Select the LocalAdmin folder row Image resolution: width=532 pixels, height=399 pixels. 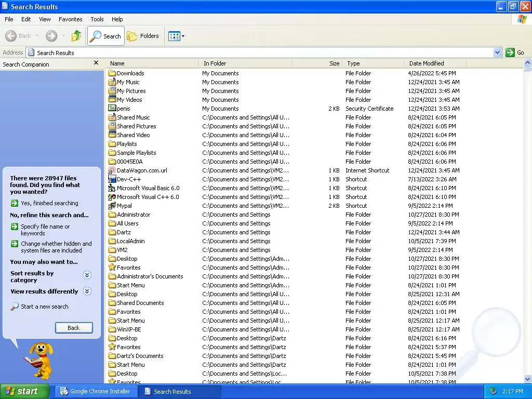coord(287,241)
